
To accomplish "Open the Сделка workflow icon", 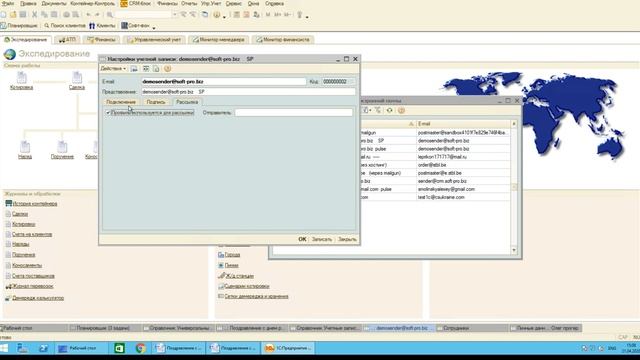I will tap(77, 81).
